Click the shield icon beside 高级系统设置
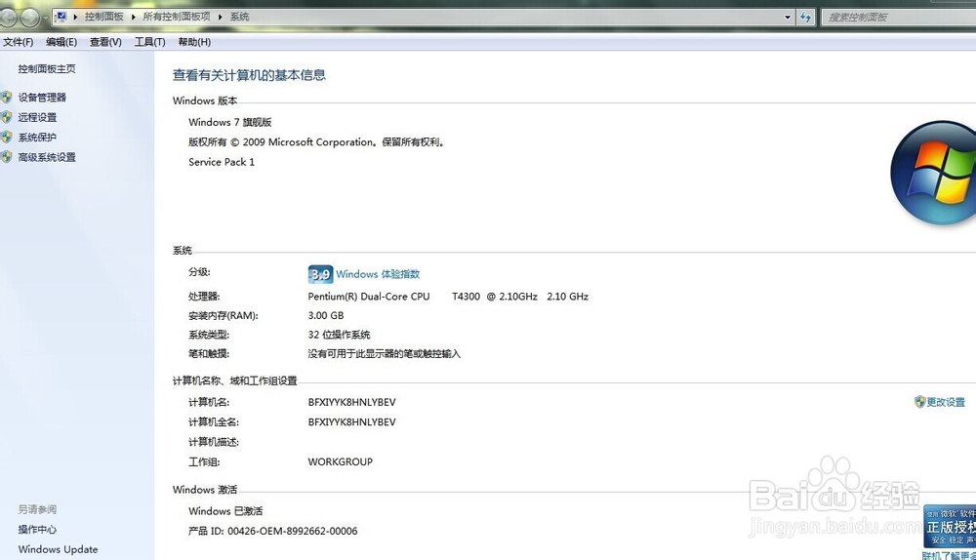 coord(6,157)
